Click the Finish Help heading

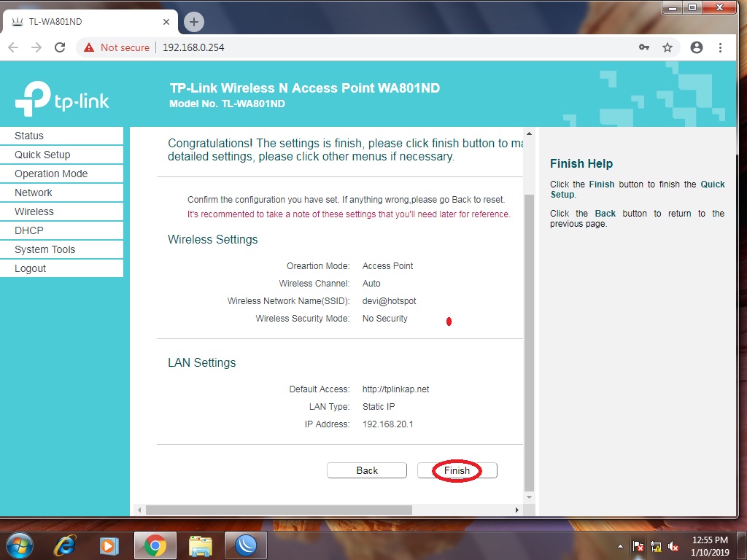point(581,164)
